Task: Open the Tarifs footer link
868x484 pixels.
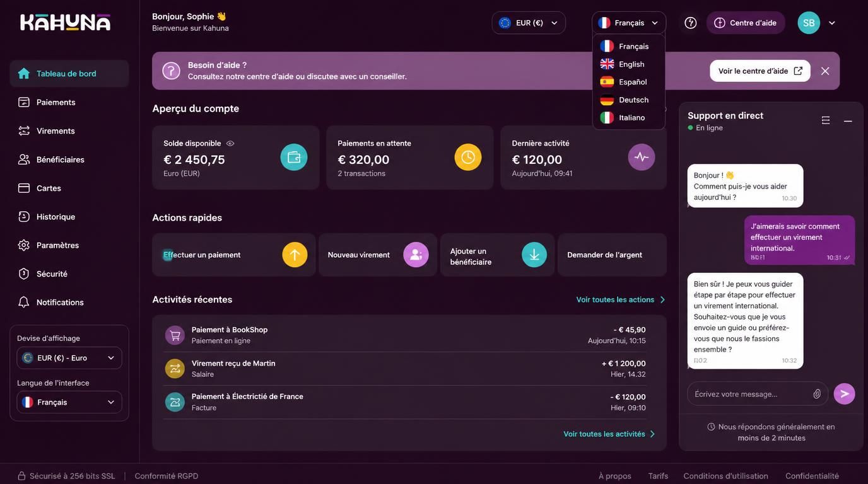Action: pyautogui.click(x=658, y=476)
